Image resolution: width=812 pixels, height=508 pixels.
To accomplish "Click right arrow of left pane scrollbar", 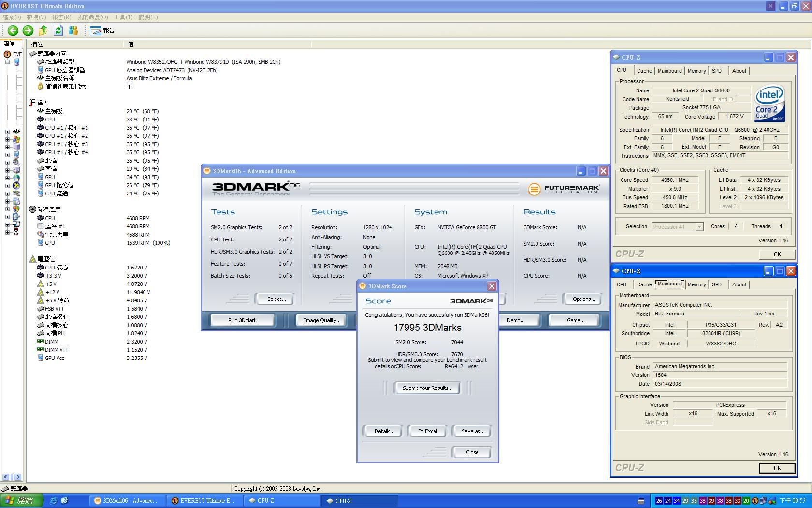I will click(17, 477).
